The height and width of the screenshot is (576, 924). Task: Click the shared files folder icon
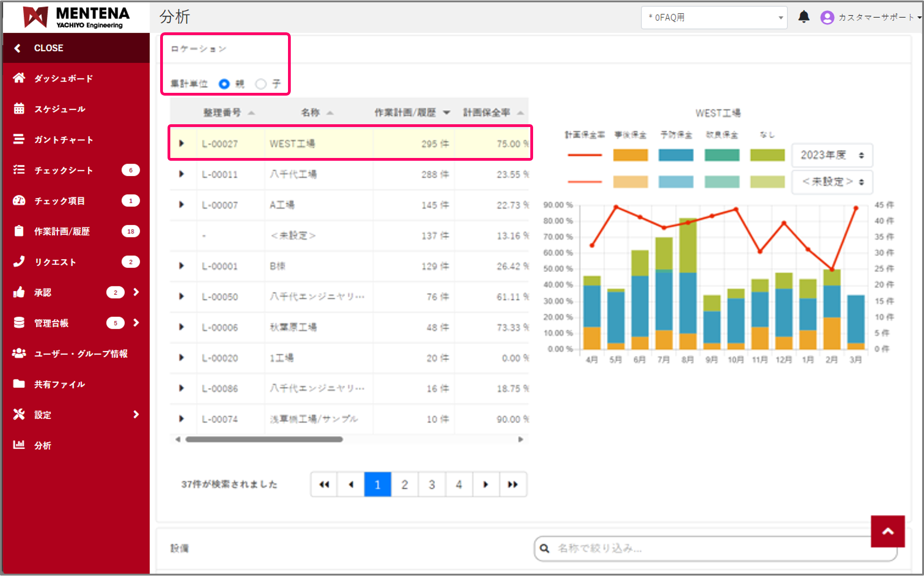[x=19, y=384]
